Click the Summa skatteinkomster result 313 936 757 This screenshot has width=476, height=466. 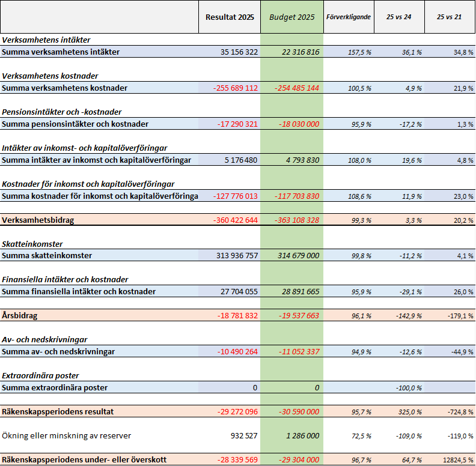pyautogui.click(x=237, y=256)
